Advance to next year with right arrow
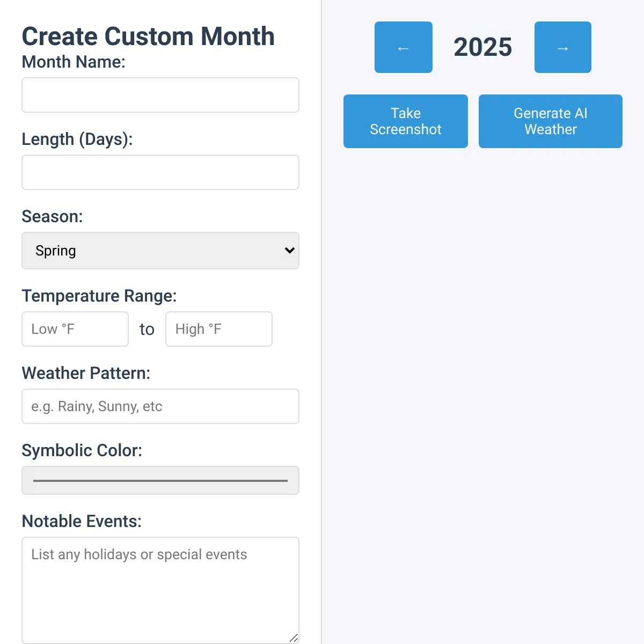This screenshot has height=644, width=644. (563, 47)
